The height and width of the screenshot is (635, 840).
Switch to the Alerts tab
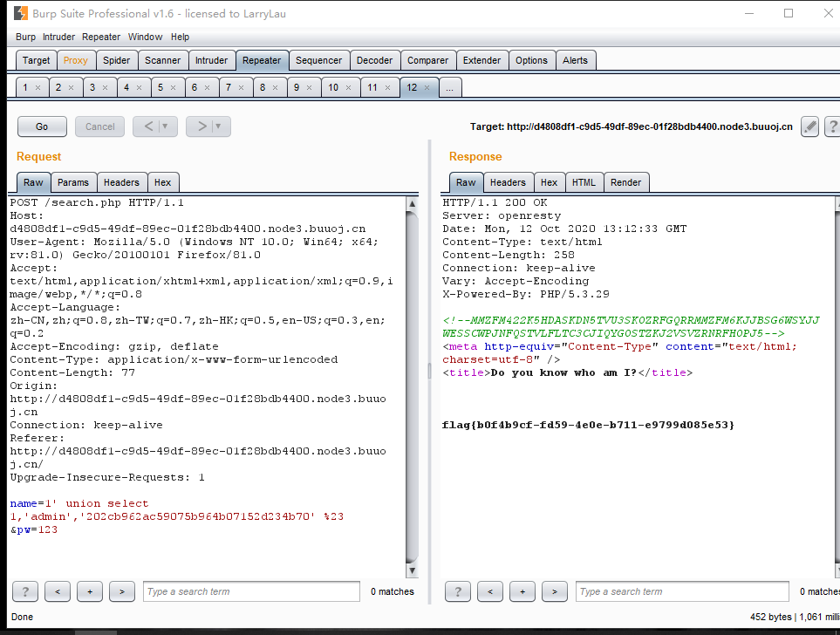point(575,60)
